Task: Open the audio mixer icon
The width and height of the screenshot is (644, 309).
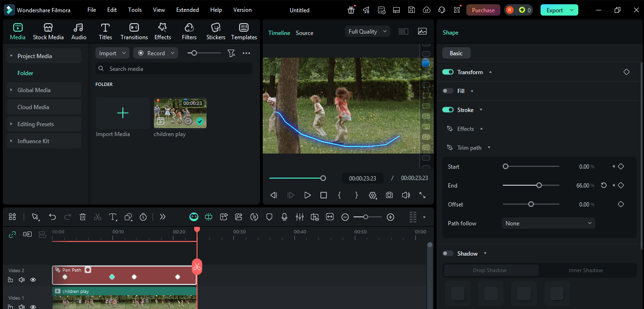Action: (300, 217)
